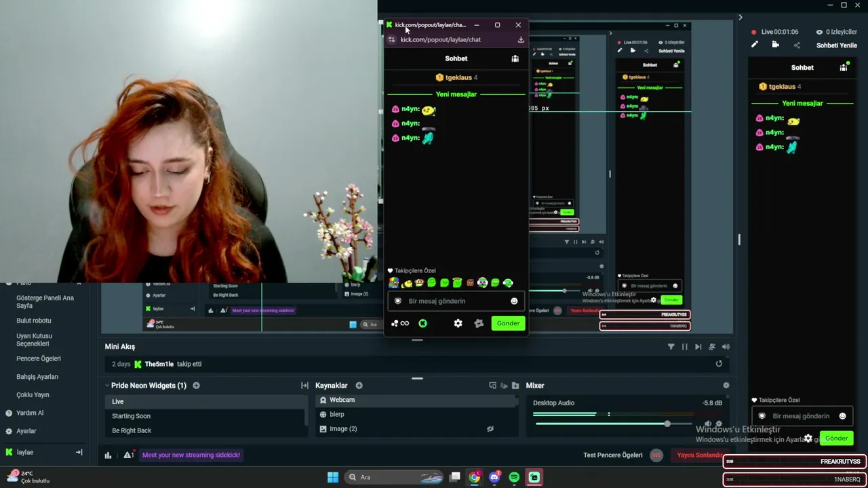Viewport: 868px width, 488px height.
Task: Select the blerp source
Action: [x=416, y=414]
